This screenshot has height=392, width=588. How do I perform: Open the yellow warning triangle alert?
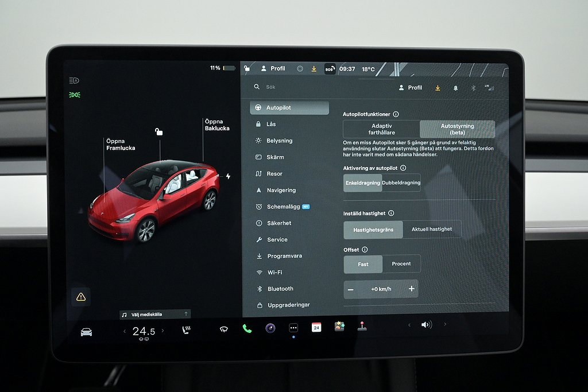[81, 297]
